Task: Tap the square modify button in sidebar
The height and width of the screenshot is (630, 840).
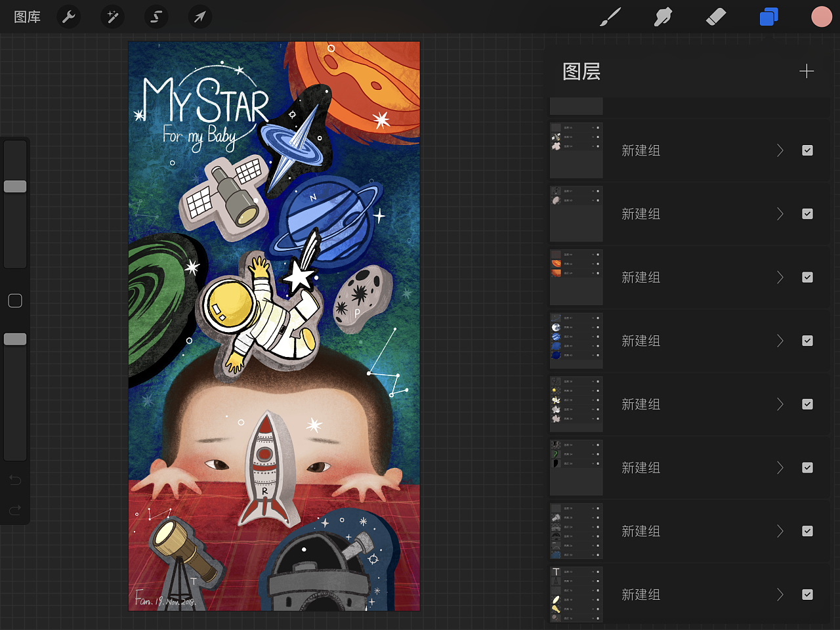Action: pos(15,301)
